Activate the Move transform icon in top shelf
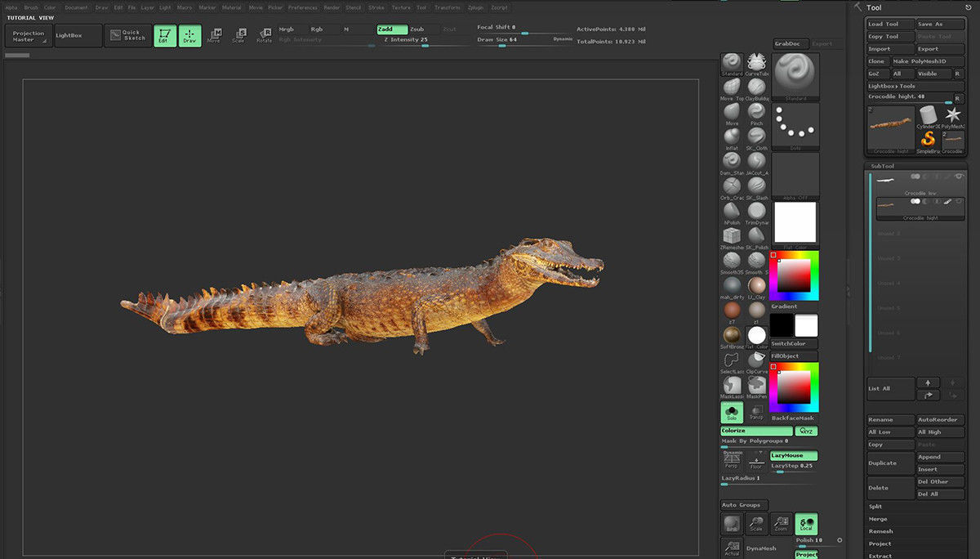 pos(213,35)
